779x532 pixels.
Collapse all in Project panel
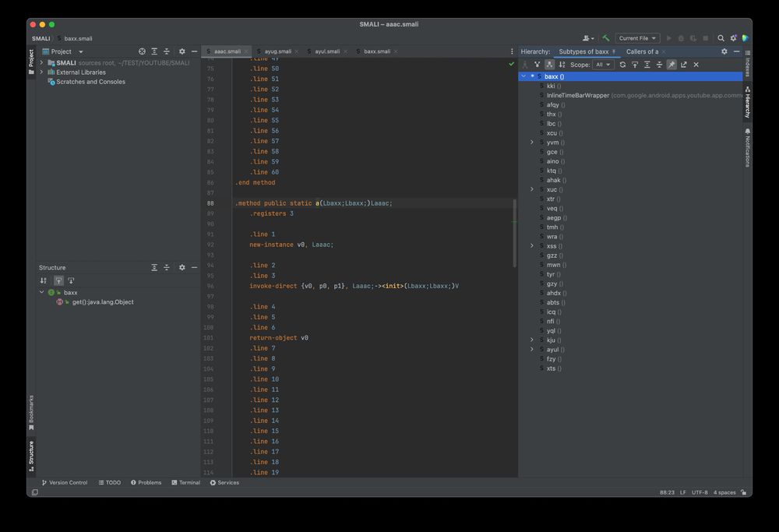[167, 51]
